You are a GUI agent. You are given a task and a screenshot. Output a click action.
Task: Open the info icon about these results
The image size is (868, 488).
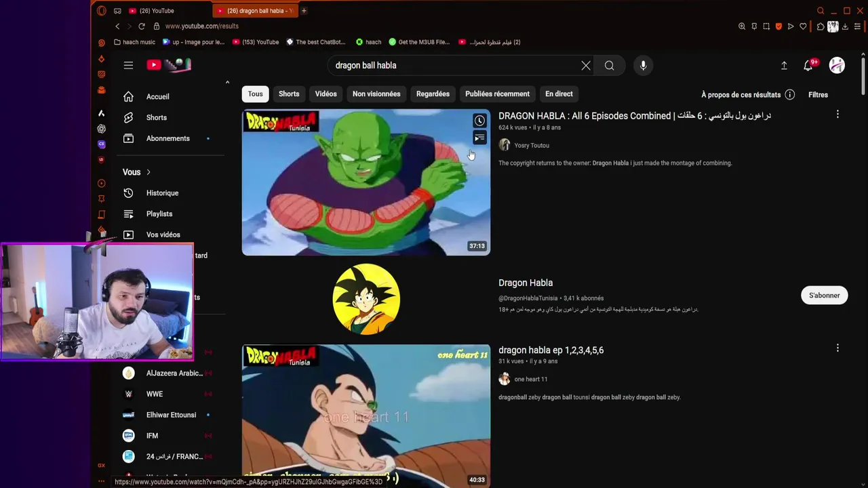(x=789, y=95)
